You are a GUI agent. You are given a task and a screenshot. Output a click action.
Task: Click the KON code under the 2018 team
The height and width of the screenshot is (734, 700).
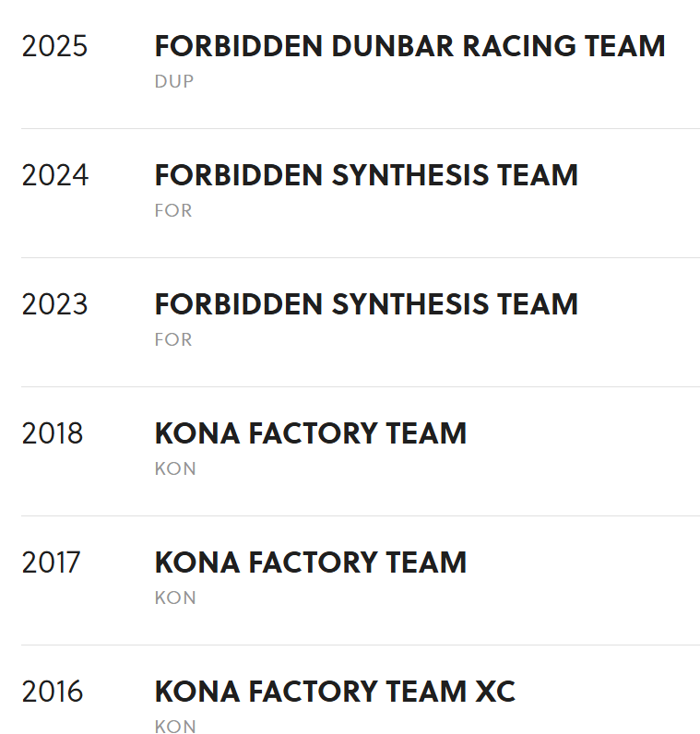(175, 468)
